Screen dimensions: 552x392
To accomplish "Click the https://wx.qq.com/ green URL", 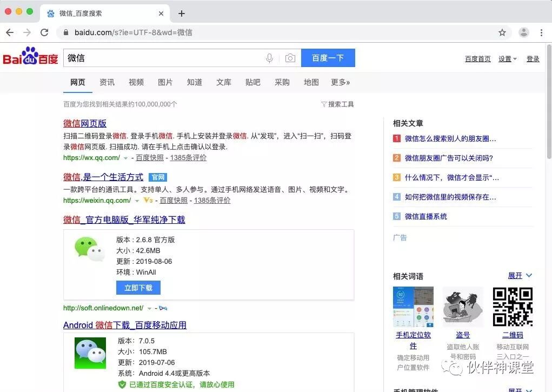I will (91, 158).
